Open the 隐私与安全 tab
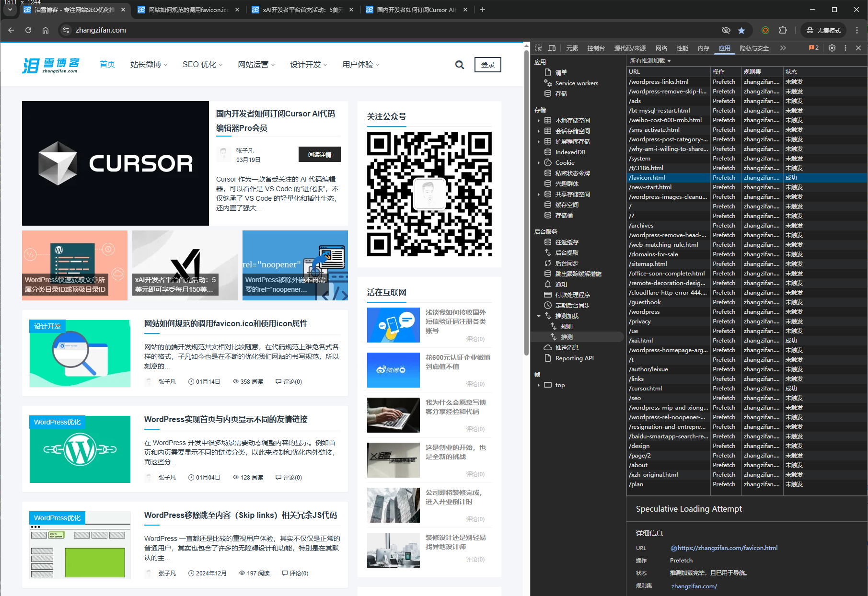 pyautogui.click(x=754, y=48)
